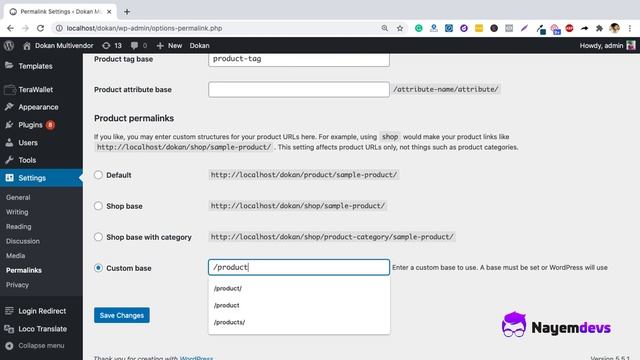640x360 pixels.
Task: Choose /product/ autocomplete suggestion
Action: [299, 288]
